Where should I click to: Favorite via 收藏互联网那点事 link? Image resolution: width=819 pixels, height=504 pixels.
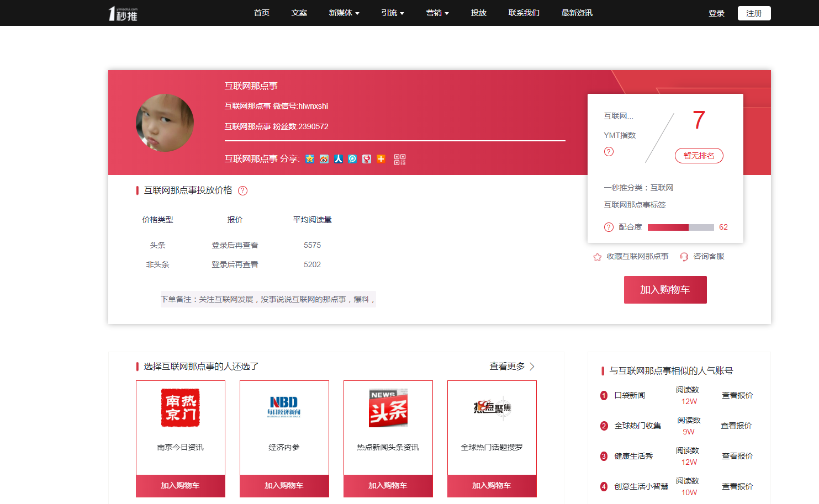coord(631,257)
